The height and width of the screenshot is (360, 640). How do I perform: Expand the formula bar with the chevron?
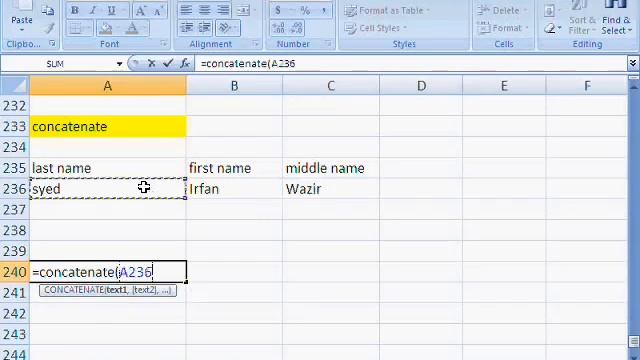[x=633, y=63]
